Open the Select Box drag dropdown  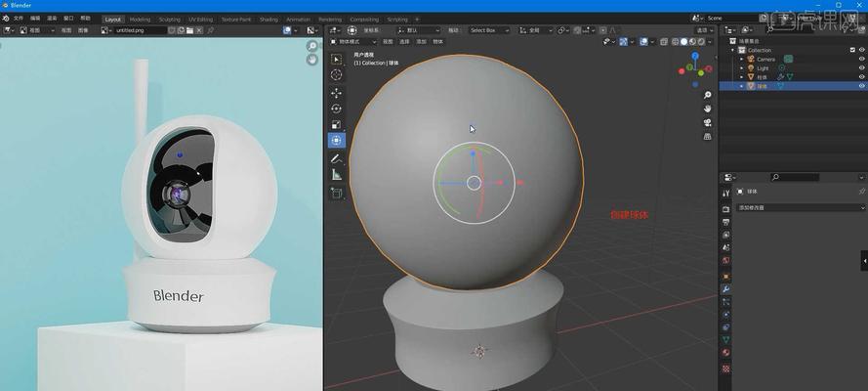[489, 30]
